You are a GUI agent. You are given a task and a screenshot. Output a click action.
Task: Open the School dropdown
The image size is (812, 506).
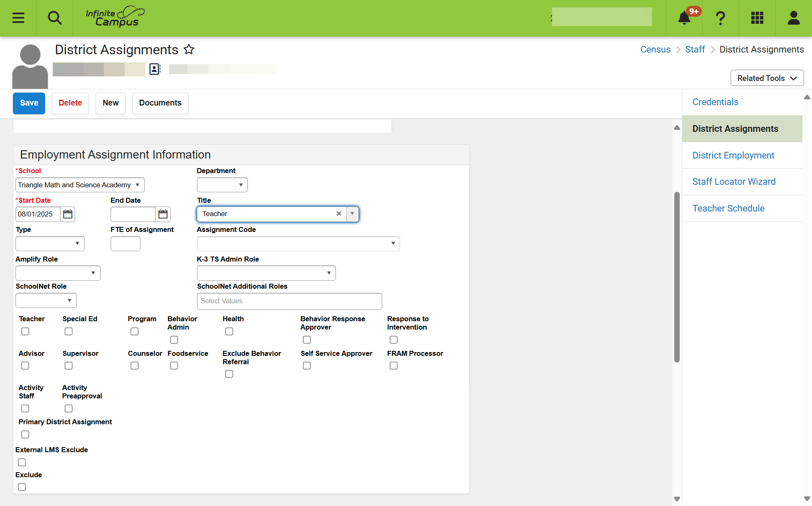(80, 185)
